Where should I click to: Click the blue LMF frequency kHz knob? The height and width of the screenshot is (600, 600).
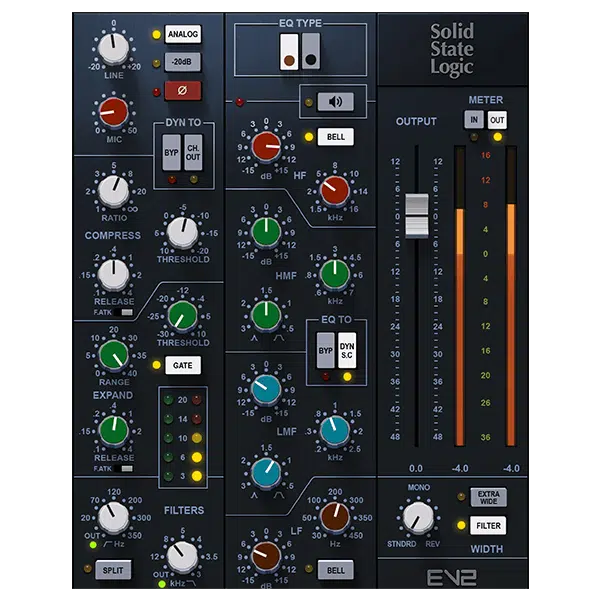[x=335, y=430]
